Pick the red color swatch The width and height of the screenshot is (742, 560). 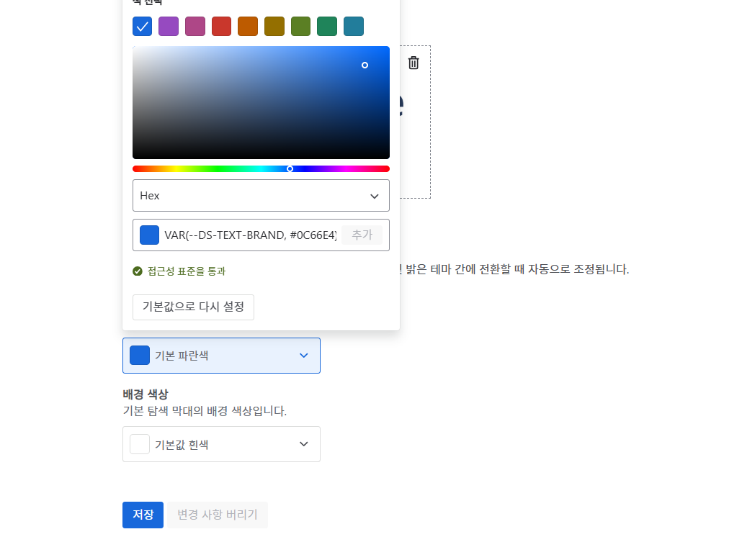point(221,27)
